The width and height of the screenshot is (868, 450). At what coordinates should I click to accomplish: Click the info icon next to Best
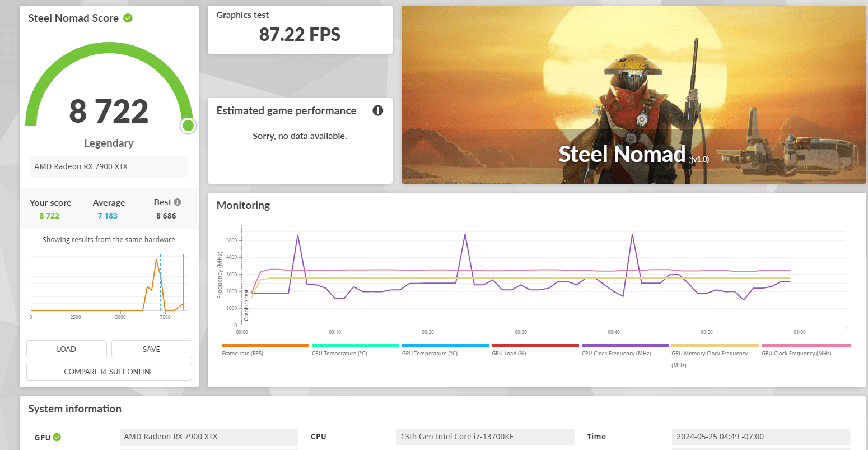point(178,202)
